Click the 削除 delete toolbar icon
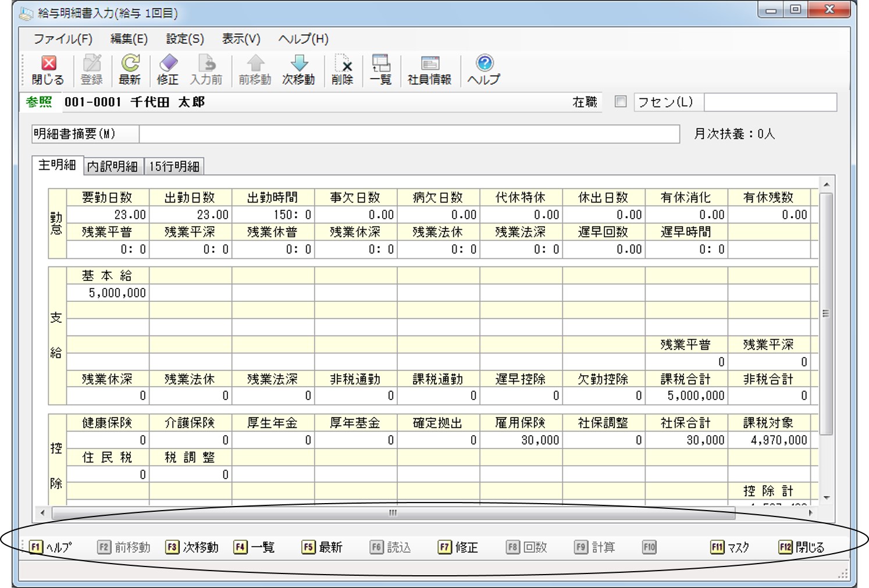 (x=343, y=70)
